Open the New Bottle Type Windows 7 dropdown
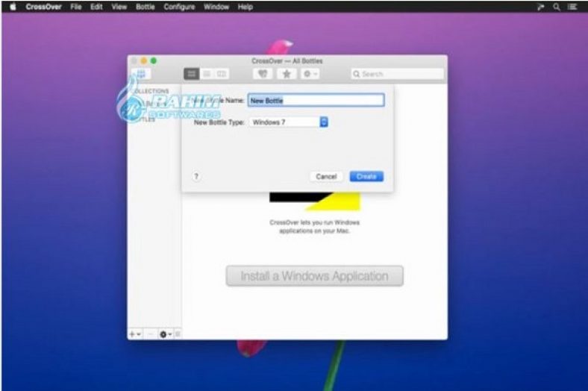Screen dimensions: 588x391 pyautogui.click(x=289, y=122)
